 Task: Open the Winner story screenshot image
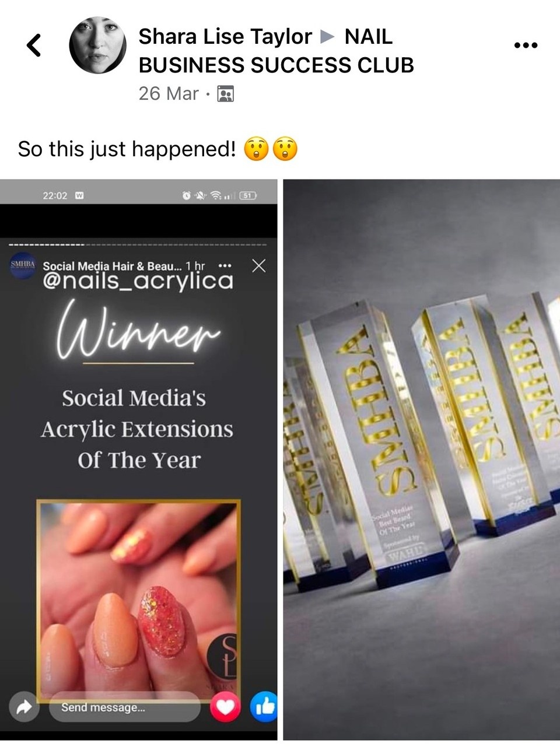139,460
